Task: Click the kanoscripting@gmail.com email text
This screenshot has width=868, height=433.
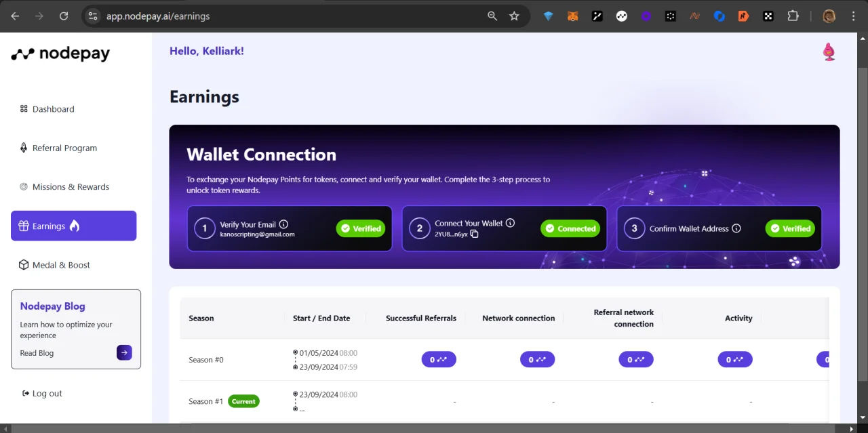Action: [x=258, y=234]
